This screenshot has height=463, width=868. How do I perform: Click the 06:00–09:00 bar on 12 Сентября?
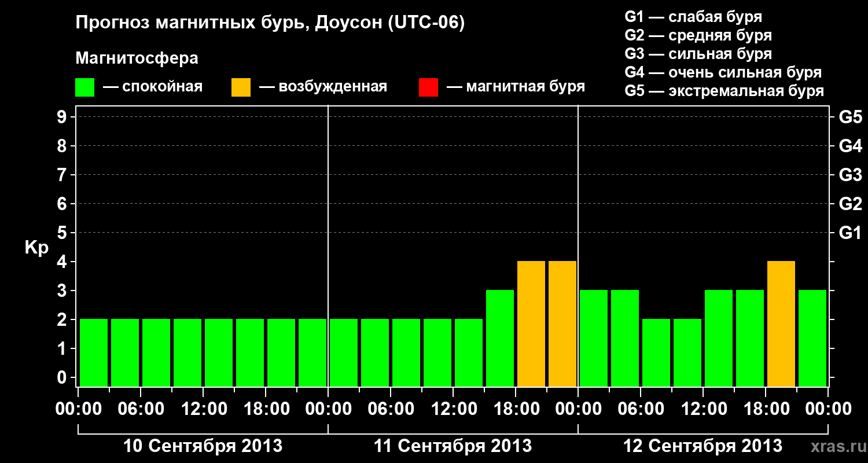[656, 352]
